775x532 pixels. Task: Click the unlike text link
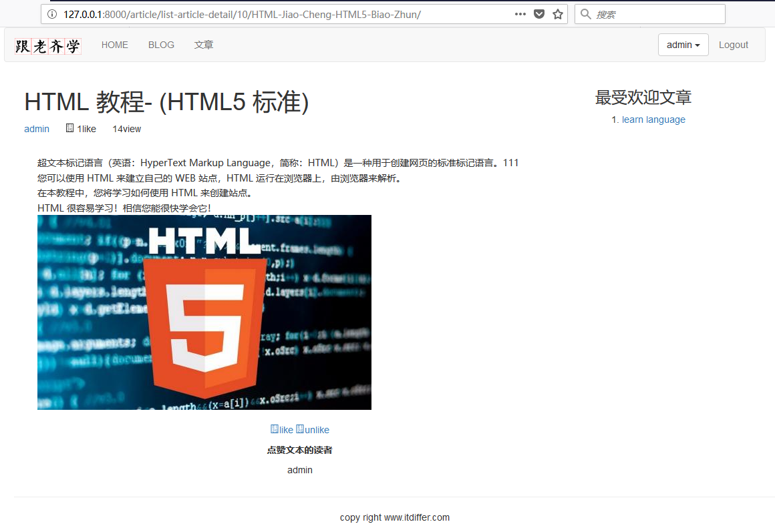point(317,430)
